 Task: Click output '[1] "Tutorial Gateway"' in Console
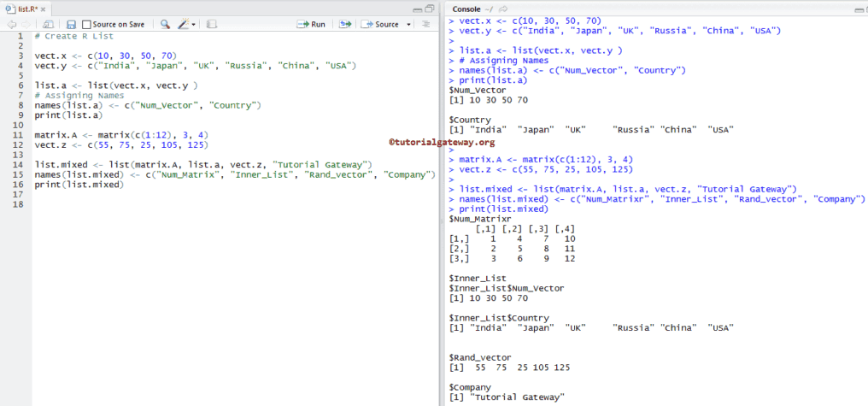507,397
